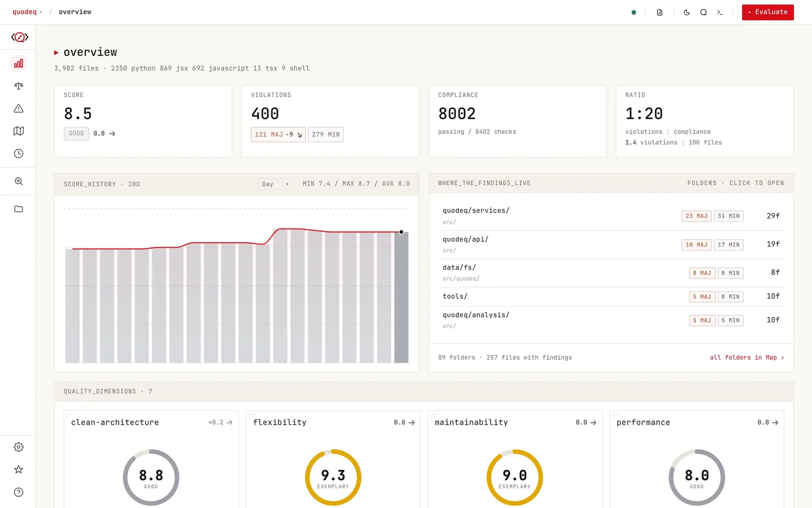Open the quodeq/analysis/ folder row
Image resolution: width=812 pixels, height=508 pixels.
click(x=611, y=320)
